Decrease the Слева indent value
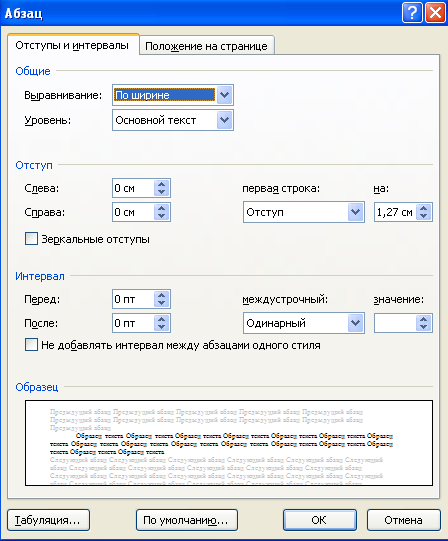 click(162, 192)
